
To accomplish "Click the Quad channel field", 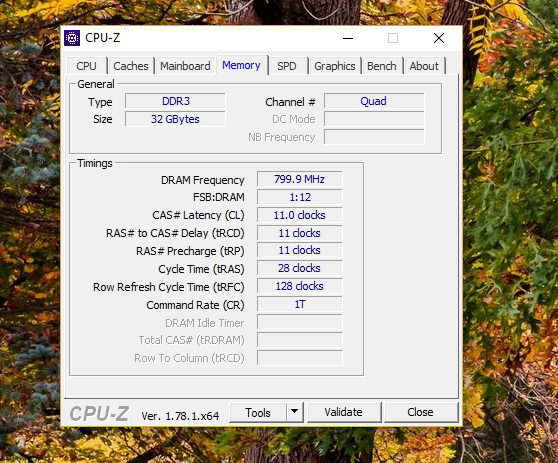I will (374, 101).
